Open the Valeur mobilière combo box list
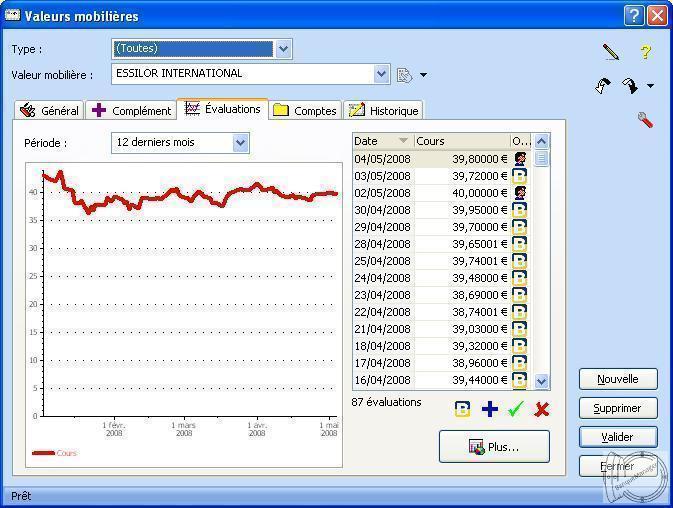Viewport: 673px width, 508px height. click(381, 74)
